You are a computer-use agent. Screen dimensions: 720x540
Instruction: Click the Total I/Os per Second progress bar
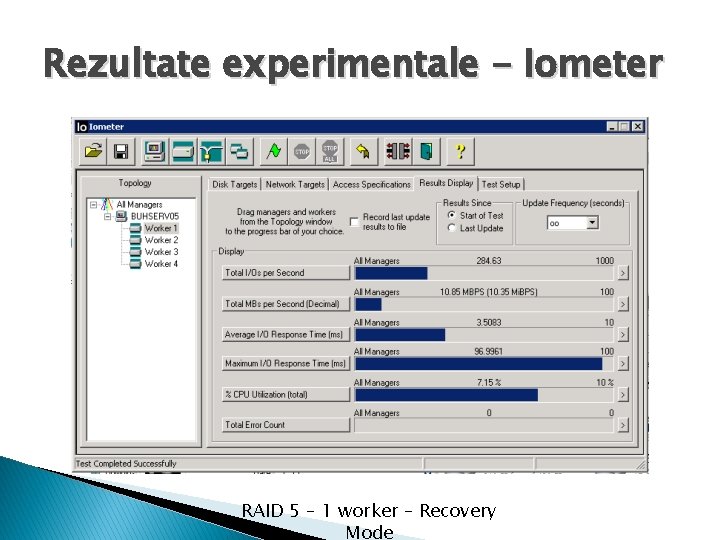click(x=484, y=273)
